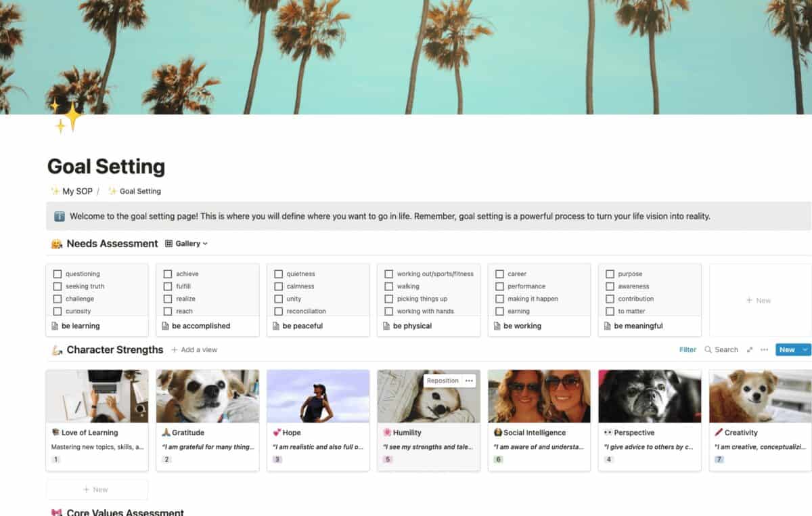
Task: Click the page icon of be working
Action: [497, 326]
